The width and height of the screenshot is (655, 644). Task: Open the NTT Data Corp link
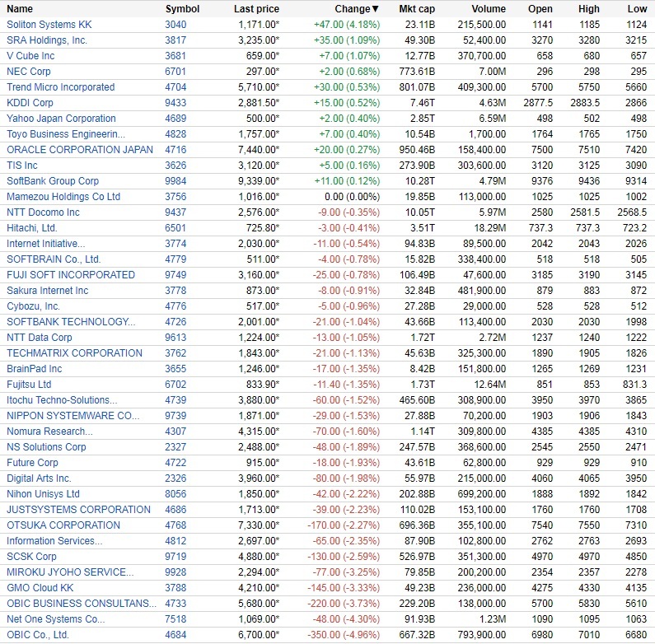[40, 338]
